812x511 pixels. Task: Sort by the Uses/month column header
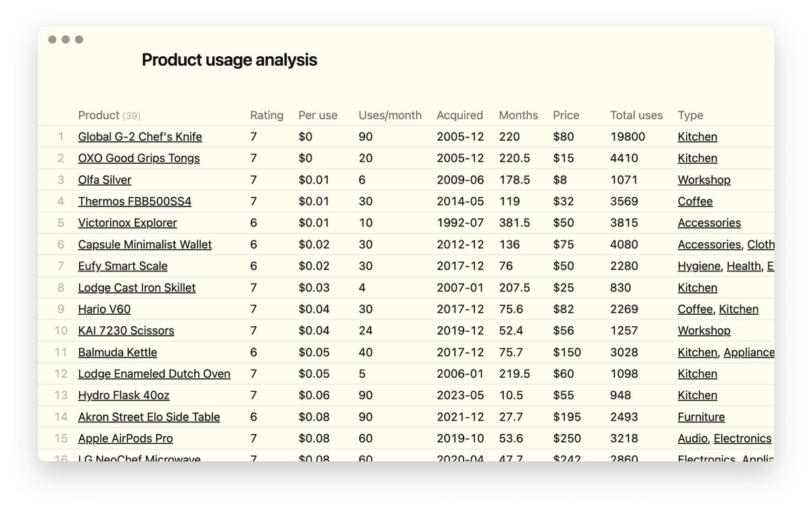tap(390, 115)
